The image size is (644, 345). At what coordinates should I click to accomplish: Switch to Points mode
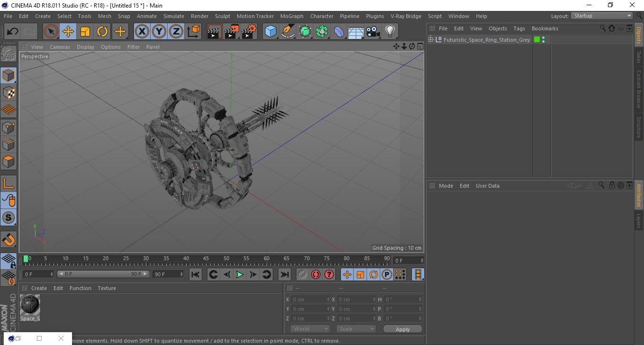(x=9, y=127)
